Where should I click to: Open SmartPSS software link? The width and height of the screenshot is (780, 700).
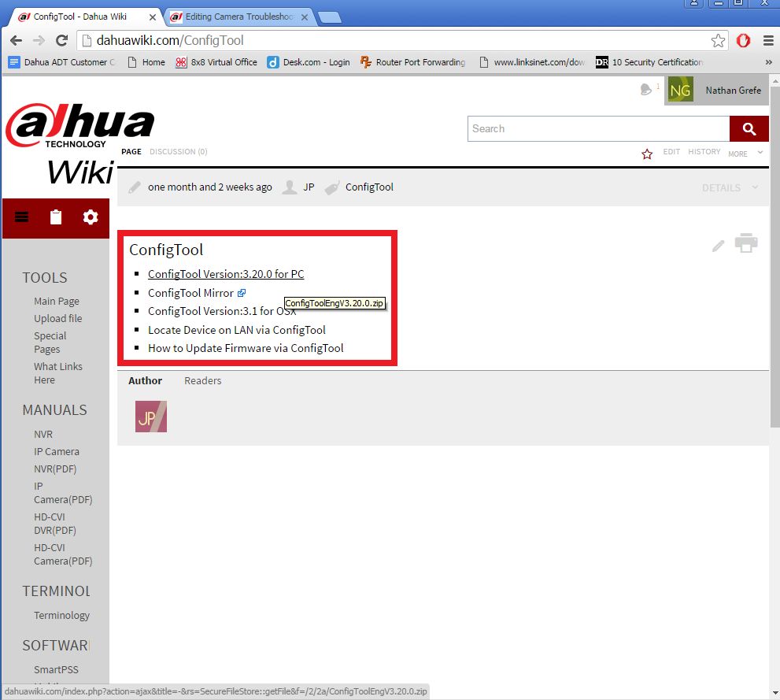pyautogui.click(x=56, y=669)
